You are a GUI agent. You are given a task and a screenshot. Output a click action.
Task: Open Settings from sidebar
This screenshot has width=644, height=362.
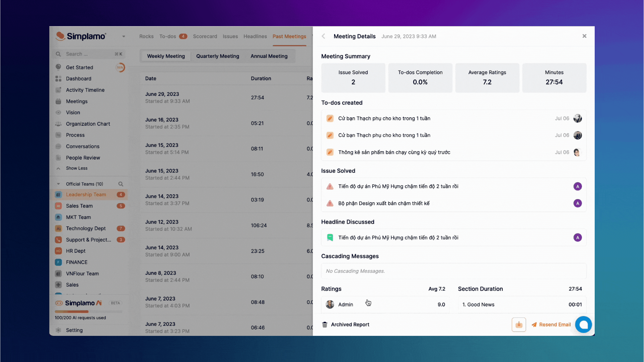coord(74,330)
